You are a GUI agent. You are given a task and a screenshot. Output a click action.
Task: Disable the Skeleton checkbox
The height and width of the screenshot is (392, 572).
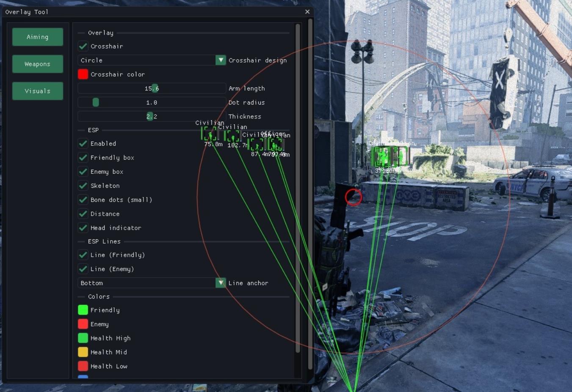83,186
